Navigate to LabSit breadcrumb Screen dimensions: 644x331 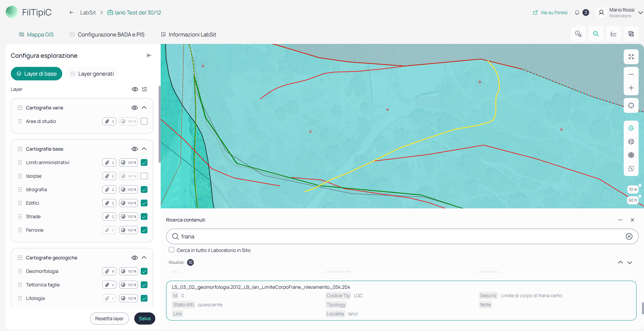coord(88,12)
